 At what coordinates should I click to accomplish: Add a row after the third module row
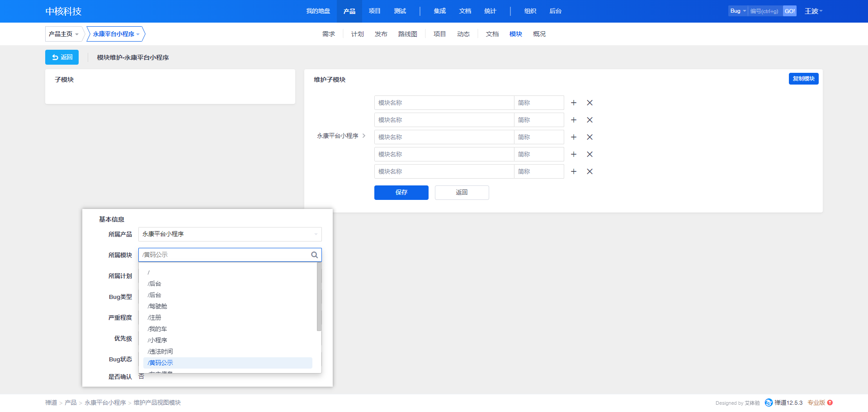(x=574, y=137)
